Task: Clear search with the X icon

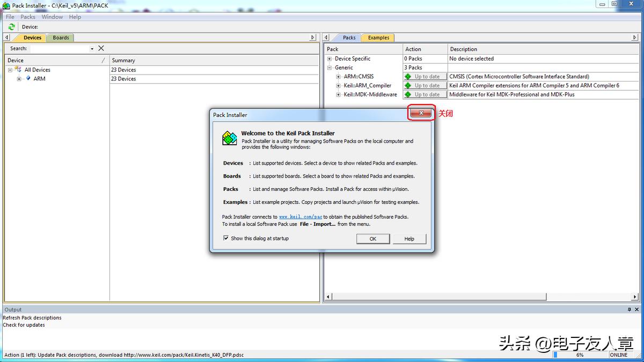Action: click(x=101, y=48)
